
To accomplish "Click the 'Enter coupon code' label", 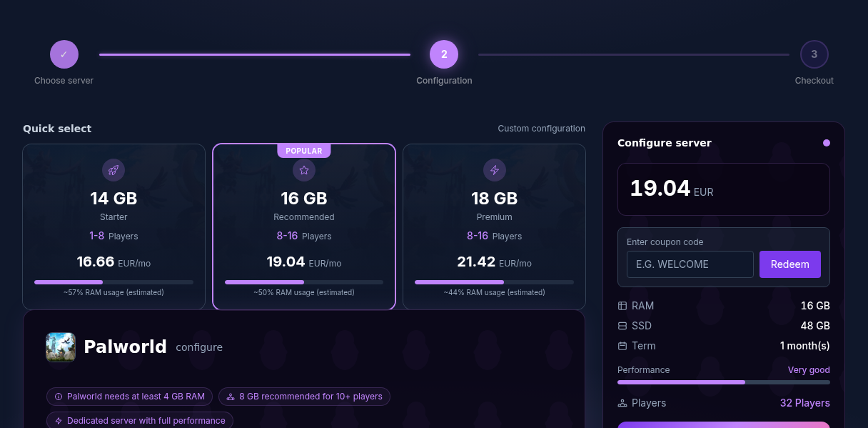I will point(665,242).
